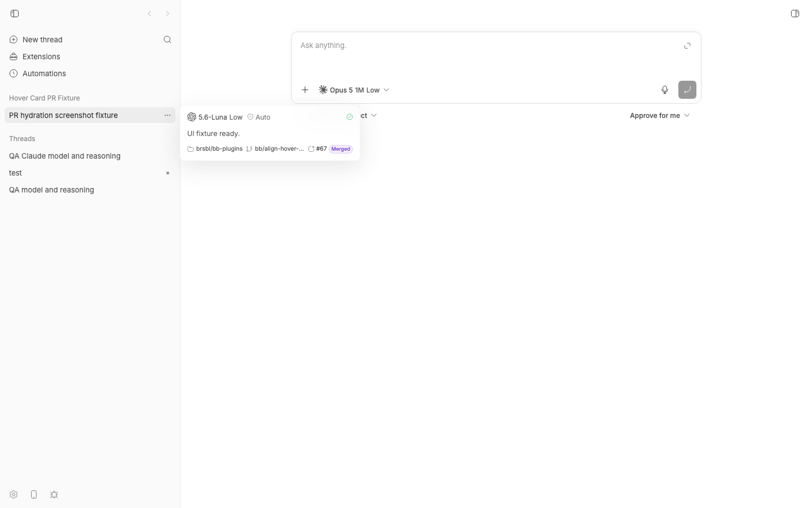Open the PR hydration fixture options menu
812x508 pixels.
point(167,115)
